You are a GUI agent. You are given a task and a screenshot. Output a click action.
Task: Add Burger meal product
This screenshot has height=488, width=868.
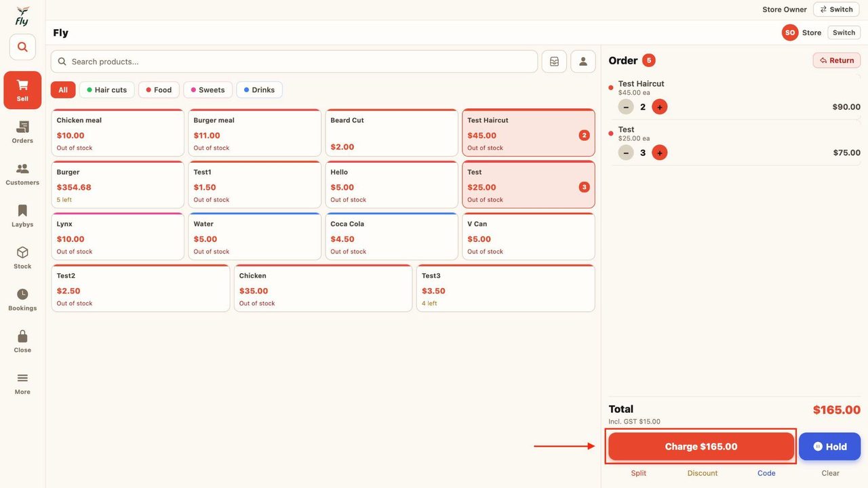pos(255,133)
